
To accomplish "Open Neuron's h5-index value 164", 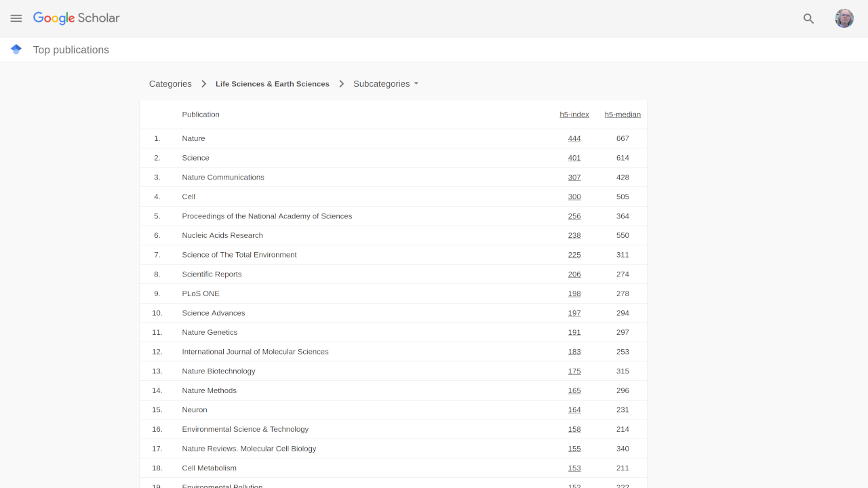I will 574,410.
